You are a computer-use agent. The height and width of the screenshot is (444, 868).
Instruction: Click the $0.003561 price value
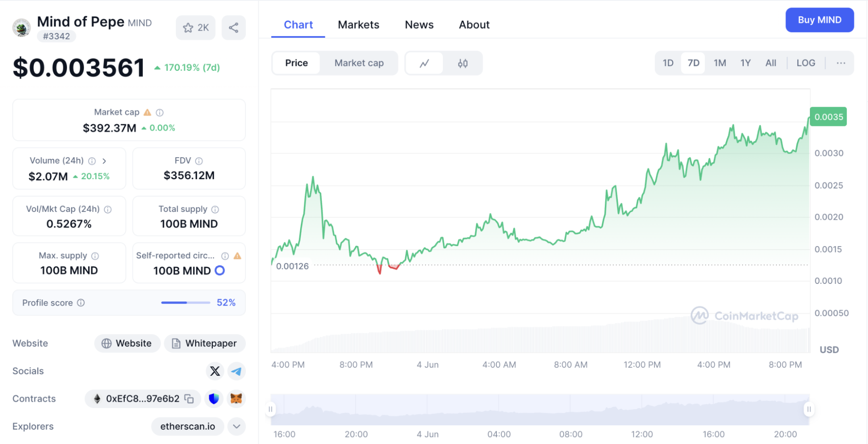[79, 68]
